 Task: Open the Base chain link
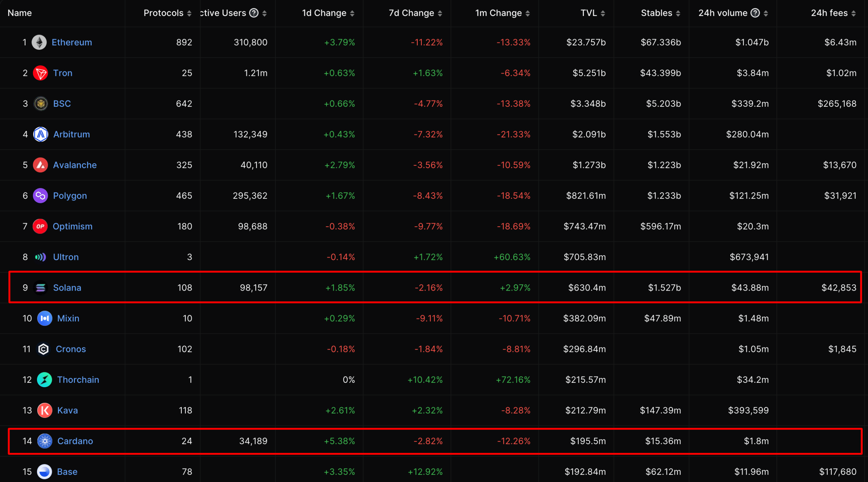[x=67, y=472]
